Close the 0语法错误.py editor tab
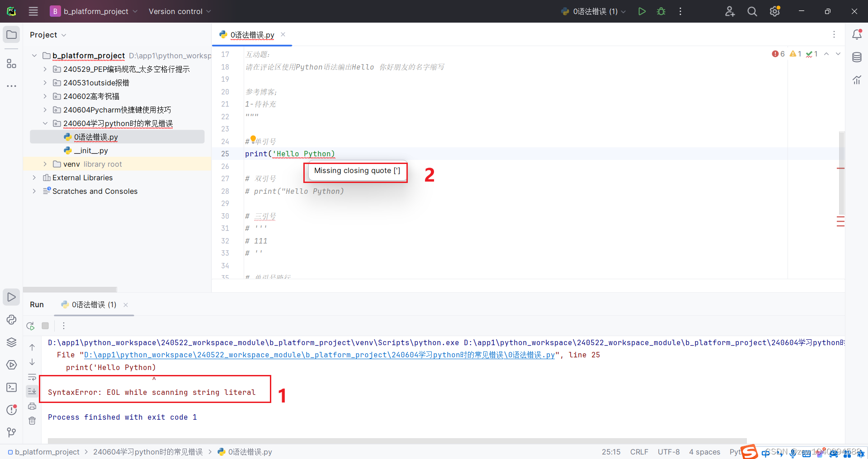This screenshot has width=868, height=459. click(x=283, y=34)
